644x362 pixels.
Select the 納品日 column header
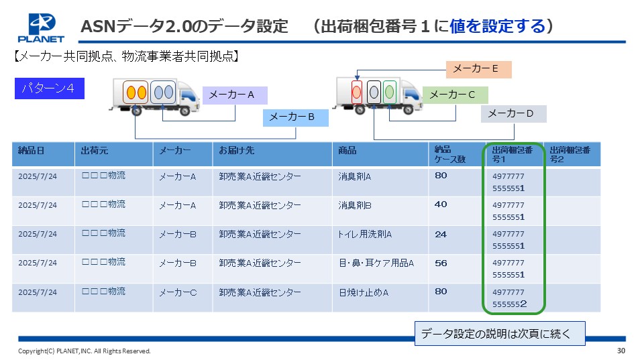coord(43,154)
